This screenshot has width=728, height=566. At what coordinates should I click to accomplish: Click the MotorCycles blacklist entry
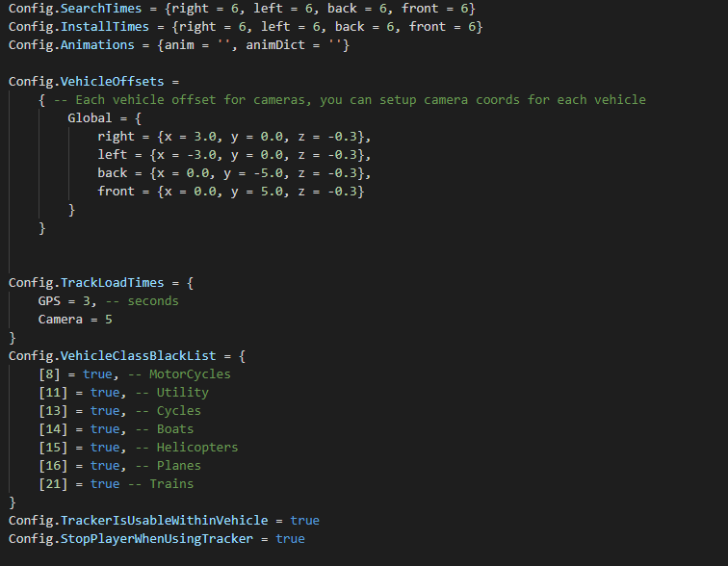point(133,374)
